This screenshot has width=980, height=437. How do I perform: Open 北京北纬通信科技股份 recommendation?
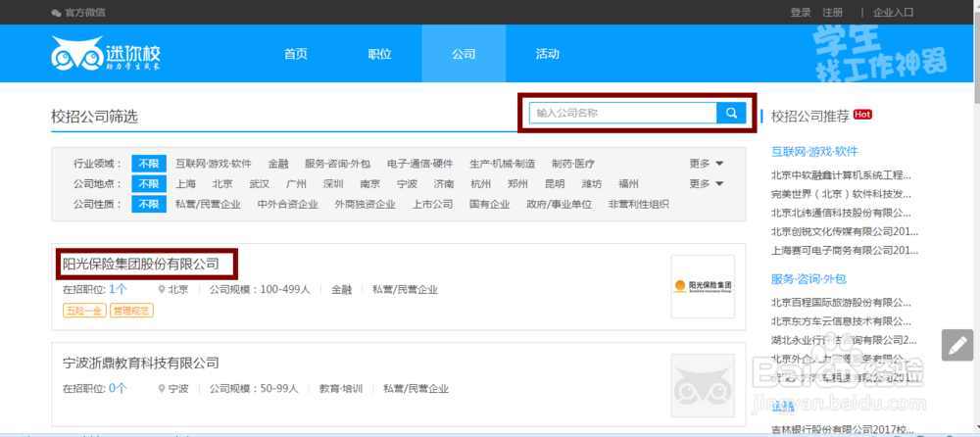tap(841, 213)
